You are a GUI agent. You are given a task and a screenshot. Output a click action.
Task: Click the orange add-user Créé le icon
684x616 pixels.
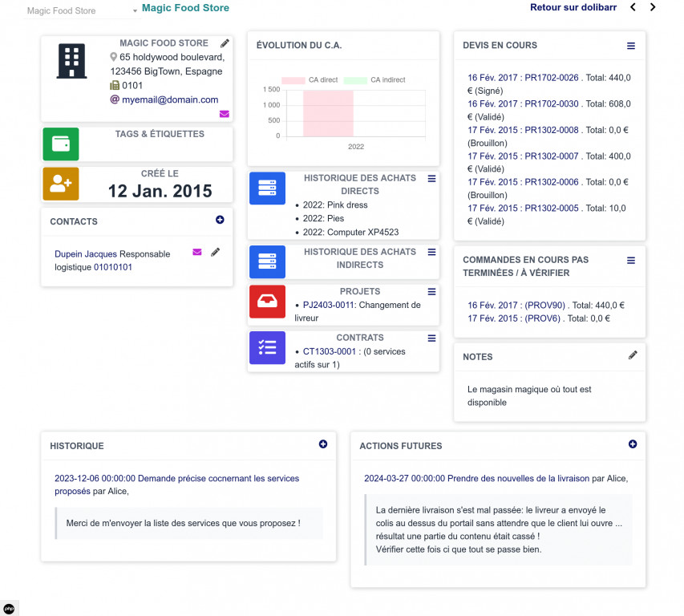[61, 184]
